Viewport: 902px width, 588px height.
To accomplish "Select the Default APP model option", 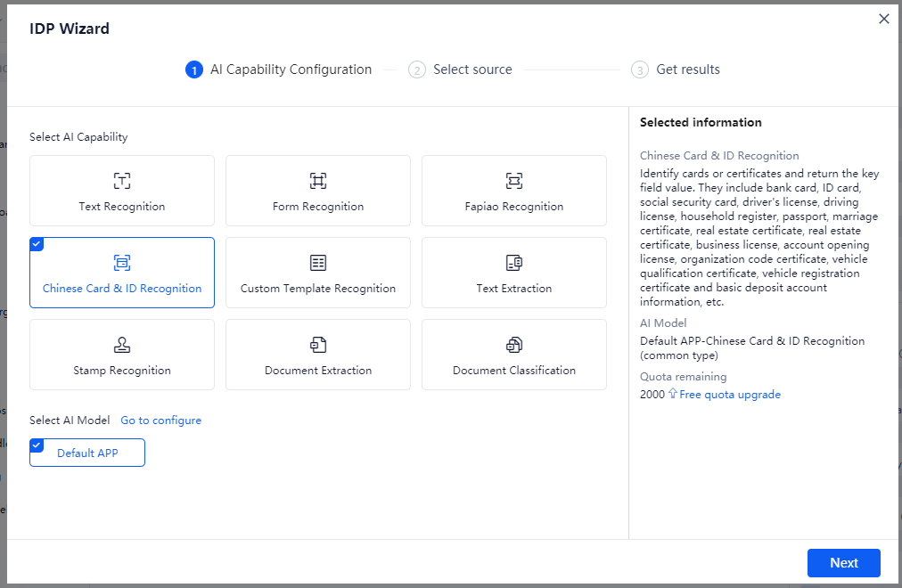I will tap(87, 453).
